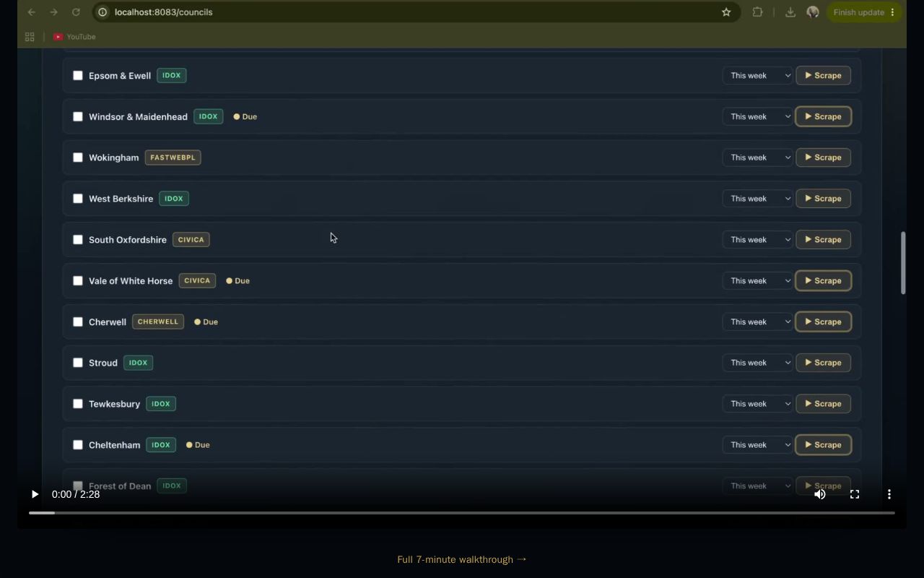
Task: Expand the period dropdown for Cheltenham
Action: coord(757,445)
